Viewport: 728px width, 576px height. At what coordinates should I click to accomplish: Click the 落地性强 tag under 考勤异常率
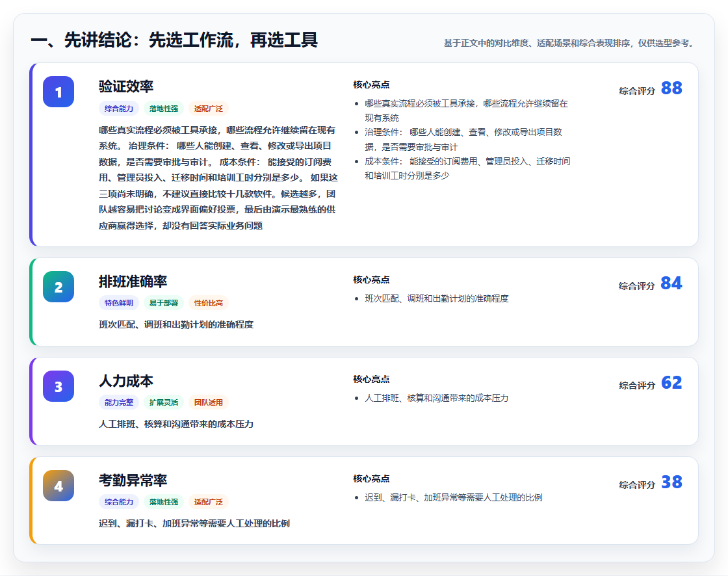(x=164, y=502)
